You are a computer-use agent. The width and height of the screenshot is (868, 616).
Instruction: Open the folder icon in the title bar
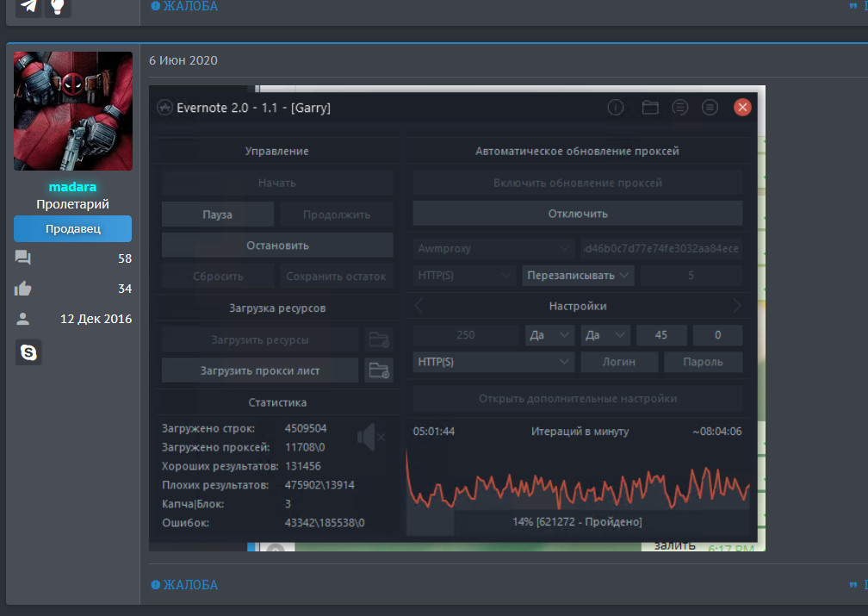(x=650, y=108)
